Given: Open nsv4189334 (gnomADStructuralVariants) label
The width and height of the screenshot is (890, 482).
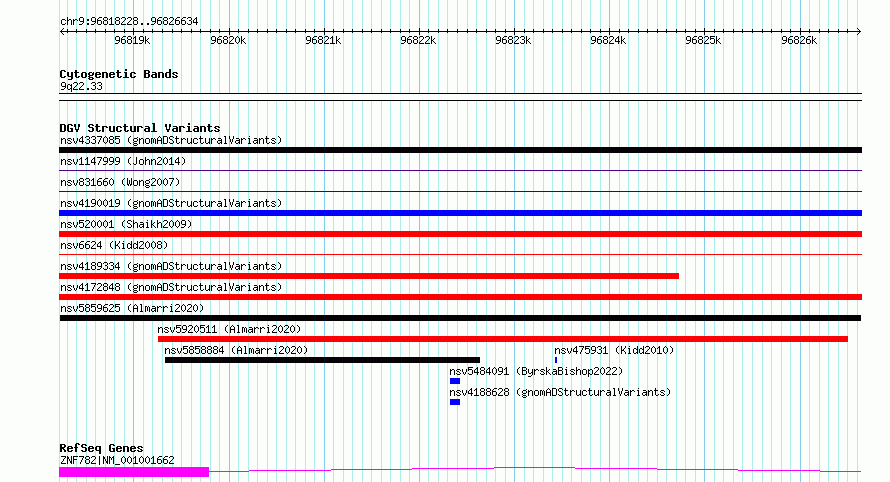Looking at the screenshot, I should point(171,266).
